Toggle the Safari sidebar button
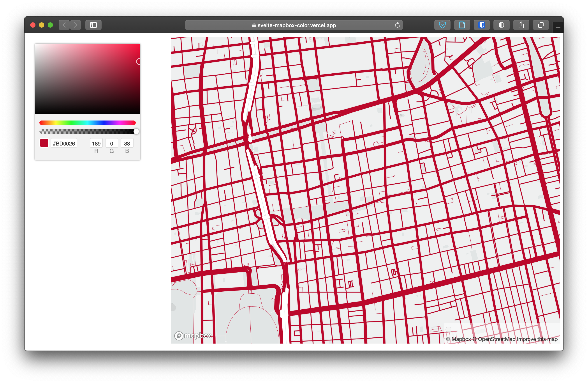 93,25
